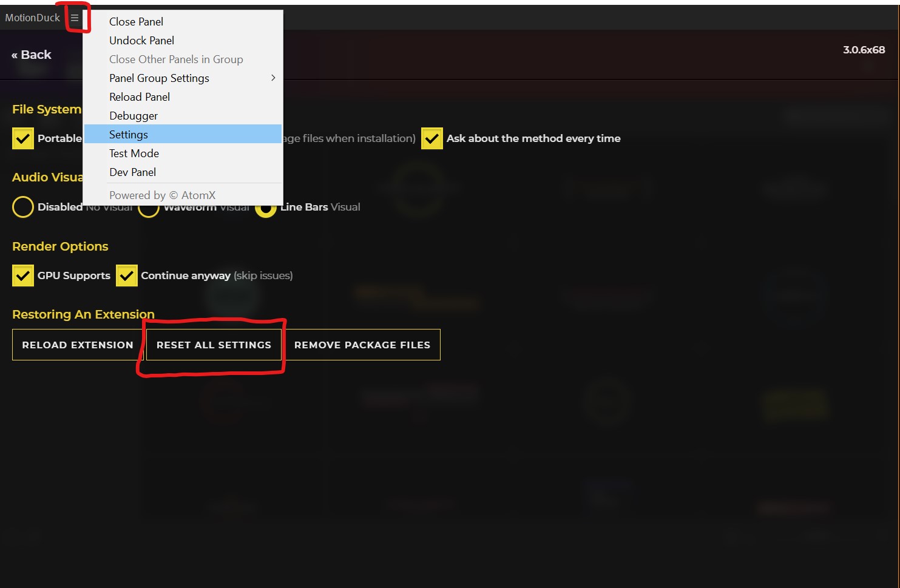This screenshot has height=588, width=900.
Task: Choose the Line Bars Visual radio option
Action: tap(266, 208)
